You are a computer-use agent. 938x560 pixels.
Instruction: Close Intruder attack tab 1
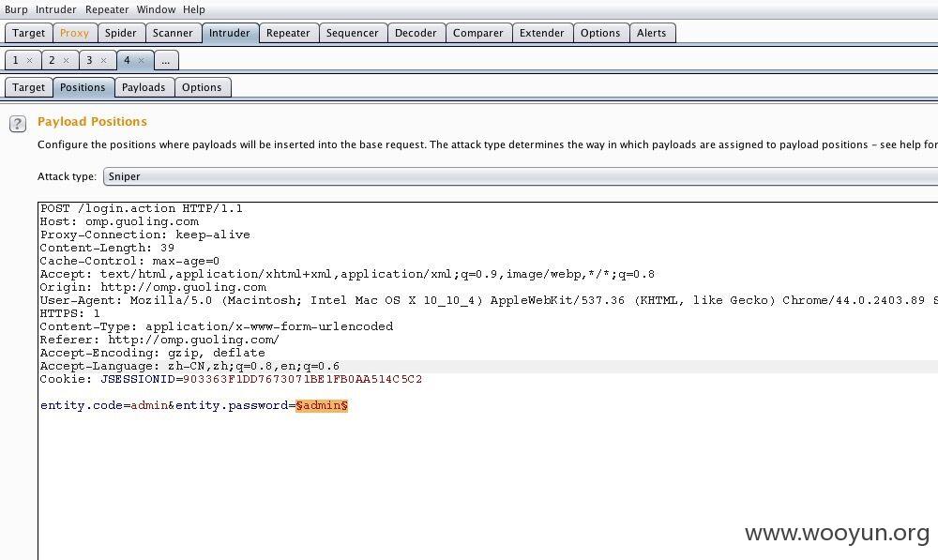tap(29, 60)
